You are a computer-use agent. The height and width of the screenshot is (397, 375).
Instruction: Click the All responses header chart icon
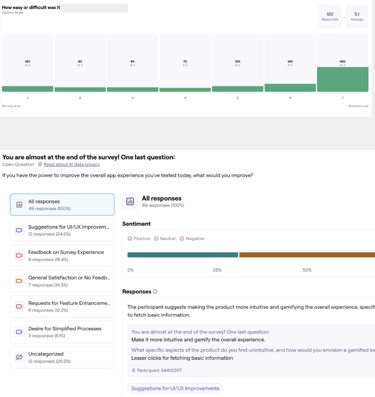130,201
